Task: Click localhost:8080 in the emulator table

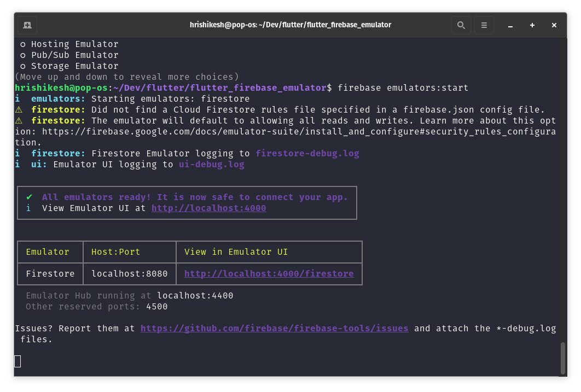Action: (129, 273)
